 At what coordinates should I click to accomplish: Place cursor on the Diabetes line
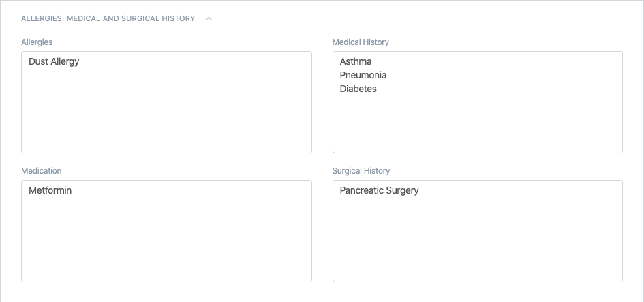click(358, 89)
